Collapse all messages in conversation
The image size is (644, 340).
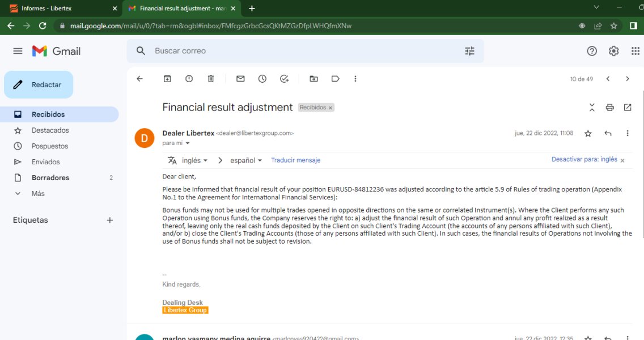pyautogui.click(x=592, y=108)
